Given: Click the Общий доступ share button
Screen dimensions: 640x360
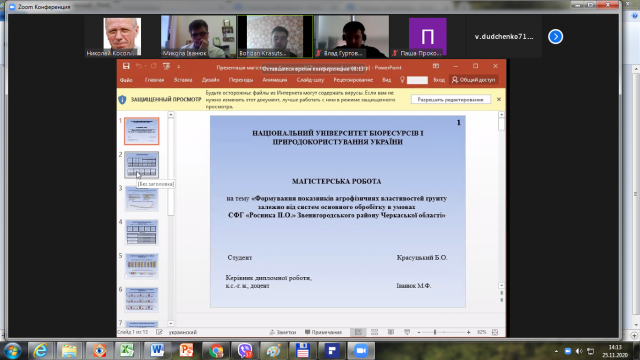Looking at the screenshot, I should 473,80.
